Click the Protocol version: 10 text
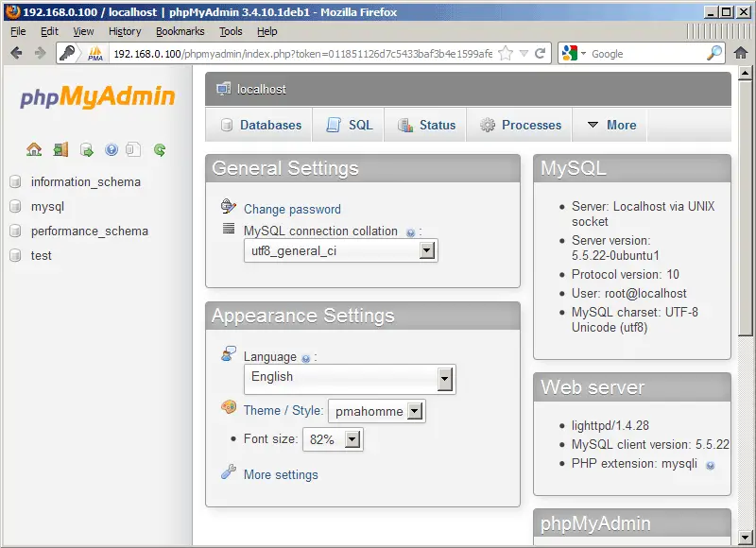756x548 pixels. tap(626, 274)
